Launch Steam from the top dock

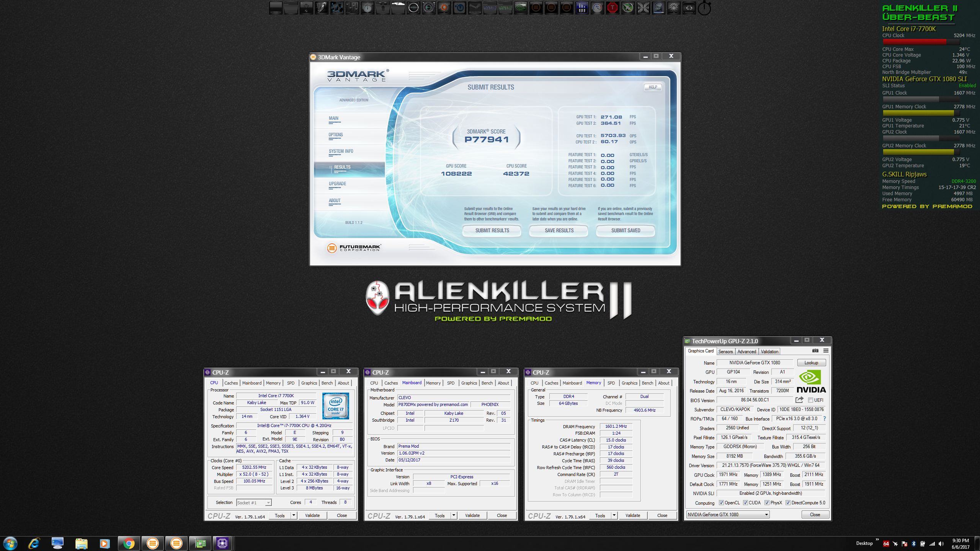[x=475, y=8]
